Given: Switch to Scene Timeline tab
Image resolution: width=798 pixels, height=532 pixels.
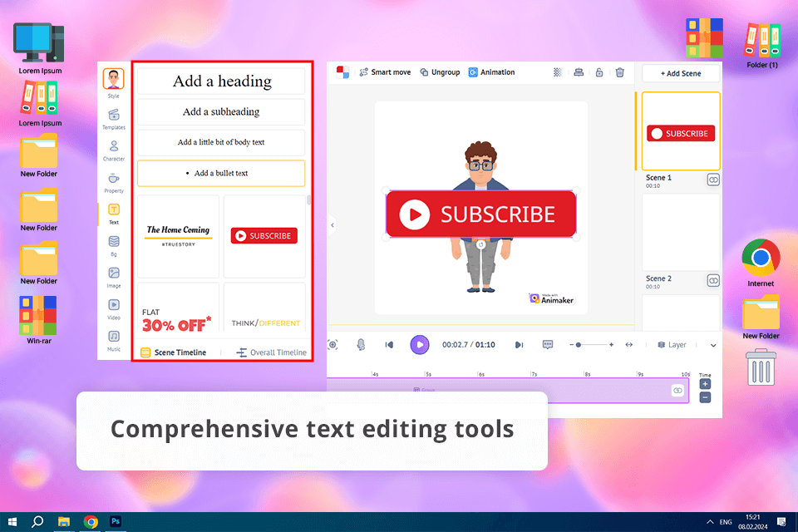Looking at the screenshot, I should pos(174,352).
